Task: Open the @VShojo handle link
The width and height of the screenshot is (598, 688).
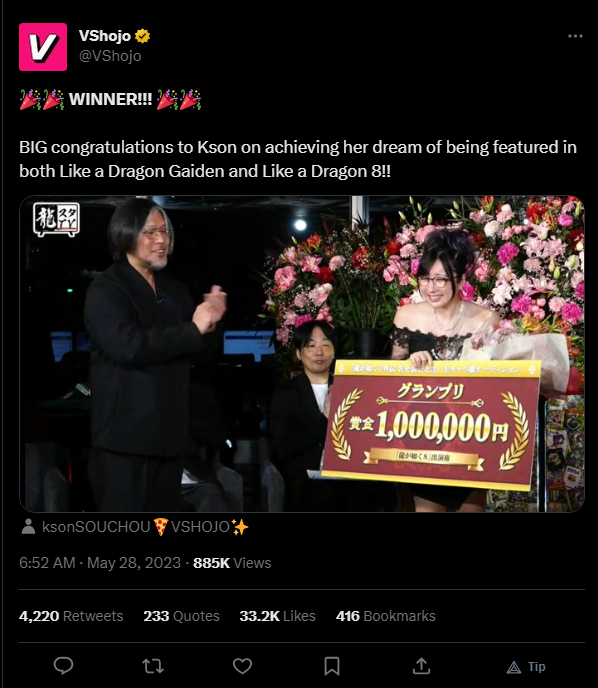Action: pyautogui.click(x=110, y=56)
